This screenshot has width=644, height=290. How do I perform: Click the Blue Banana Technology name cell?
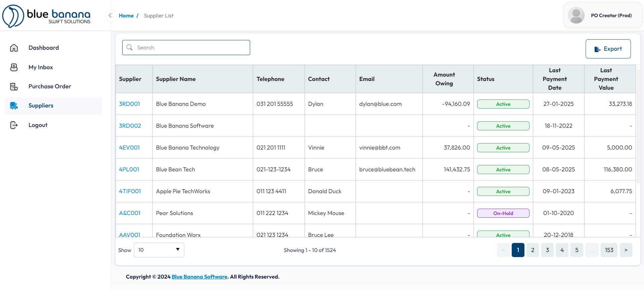tap(203, 148)
